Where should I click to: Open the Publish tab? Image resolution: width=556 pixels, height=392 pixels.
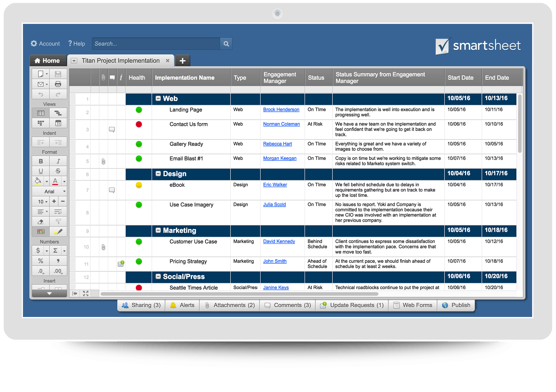[456, 305]
